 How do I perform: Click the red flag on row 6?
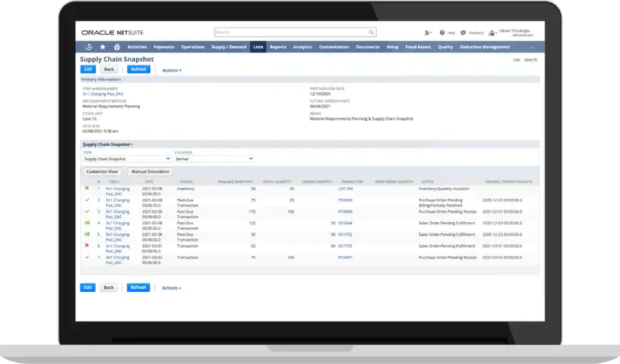(x=87, y=246)
